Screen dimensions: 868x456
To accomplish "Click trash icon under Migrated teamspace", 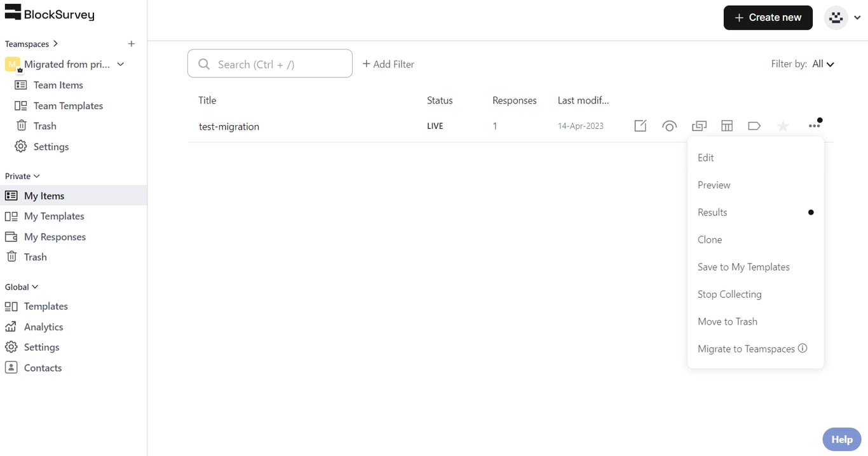I will (21, 126).
